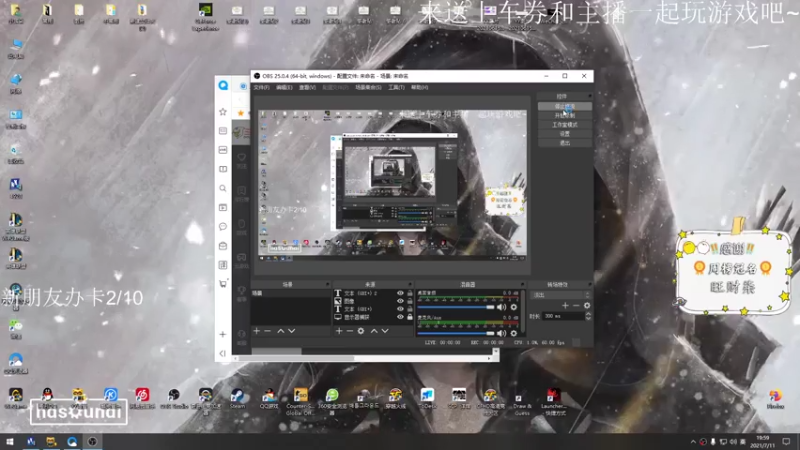Hide the display capture source
The image size is (800, 450).
coord(400,317)
